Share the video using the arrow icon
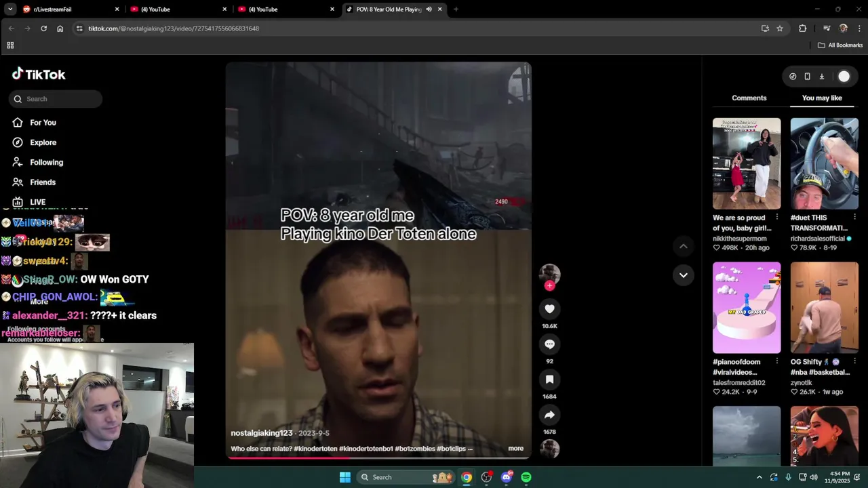 (x=549, y=415)
